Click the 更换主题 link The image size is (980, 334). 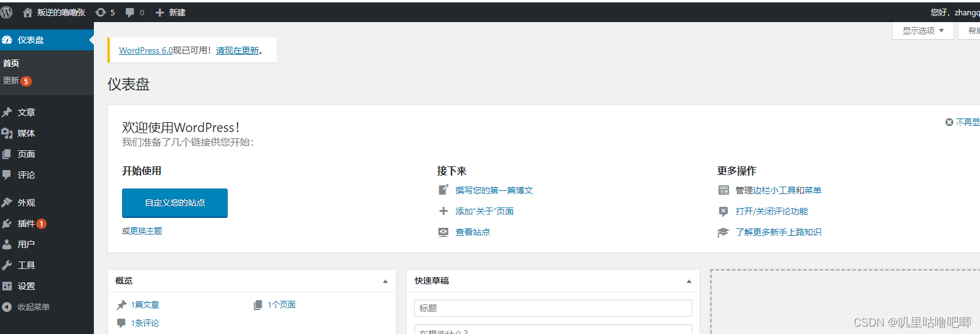coord(146,231)
